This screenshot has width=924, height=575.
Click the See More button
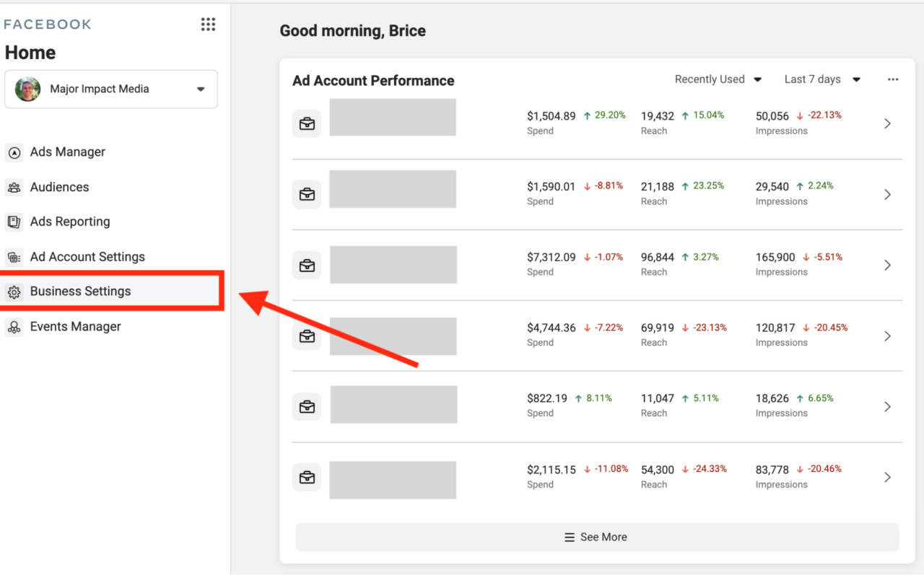[x=597, y=537]
